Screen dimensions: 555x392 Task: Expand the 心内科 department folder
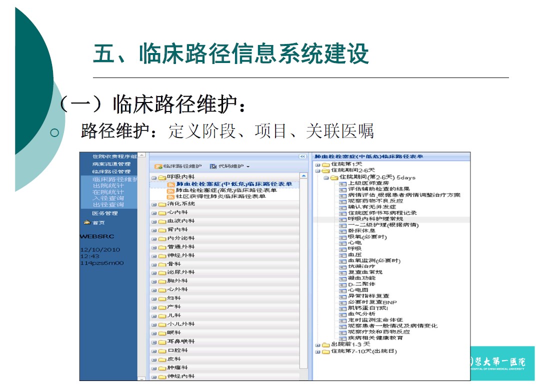[x=154, y=212]
